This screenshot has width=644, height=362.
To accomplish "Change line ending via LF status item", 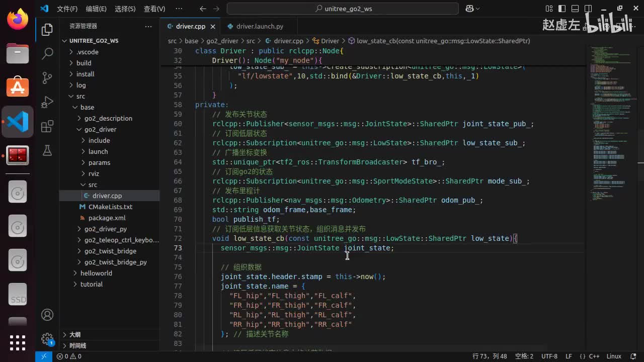I will coord(569,356).
